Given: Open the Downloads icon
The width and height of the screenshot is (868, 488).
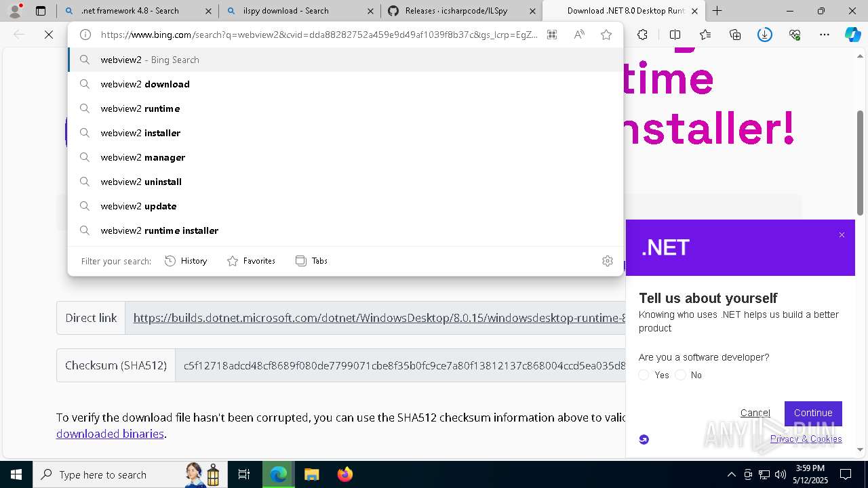Looking at the screenshot, I should (765, 35).
